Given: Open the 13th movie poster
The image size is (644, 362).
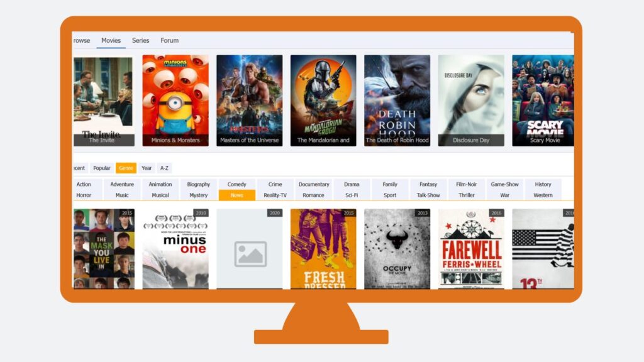Looking at the screenshot, I should pyautogui.click(x=543, y=249).
